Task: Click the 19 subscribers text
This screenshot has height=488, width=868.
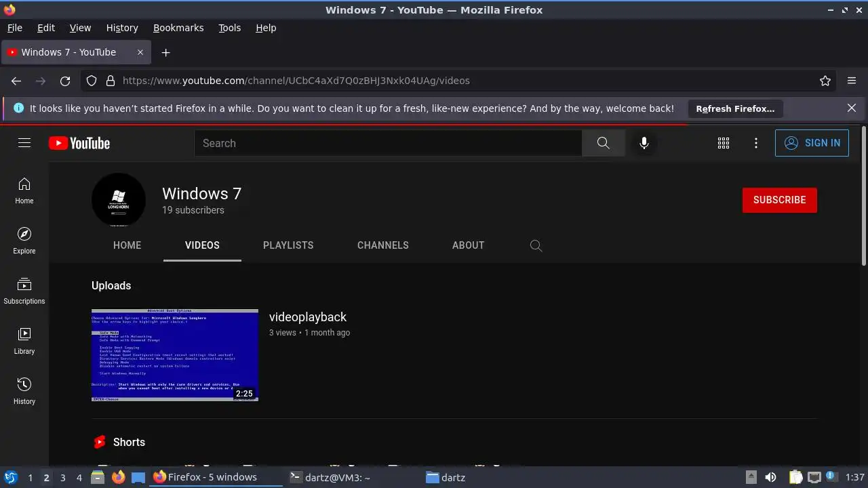Action: tap(193, 210)
